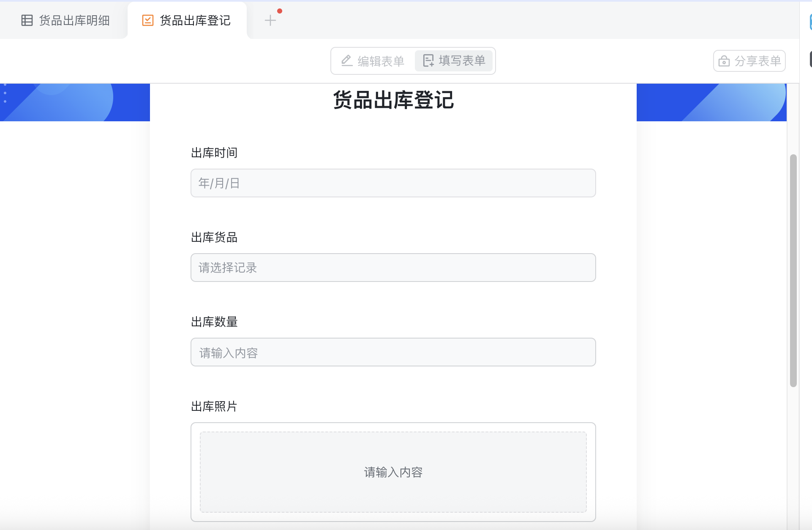This screenshot has height=530, width=812.
Task: Open 出库货品 record selector
Action: point(393,268)
